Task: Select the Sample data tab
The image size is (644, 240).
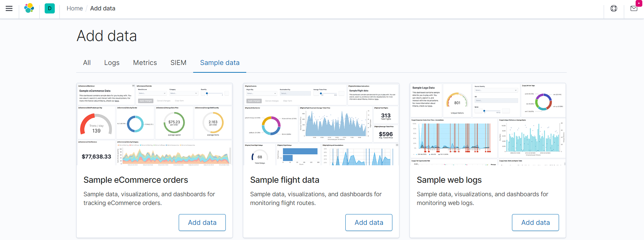Action: point(220,63)
